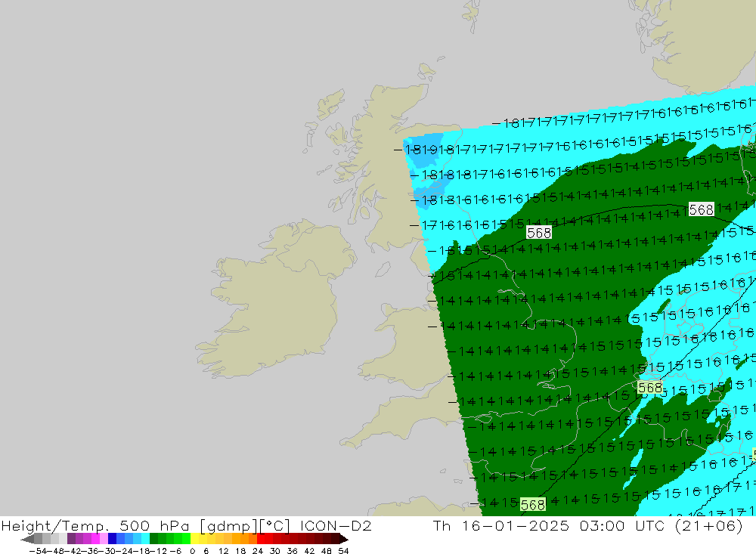Click the dark blue swatch at -30
The image size is (756, 554).
(x=112, y=539)
